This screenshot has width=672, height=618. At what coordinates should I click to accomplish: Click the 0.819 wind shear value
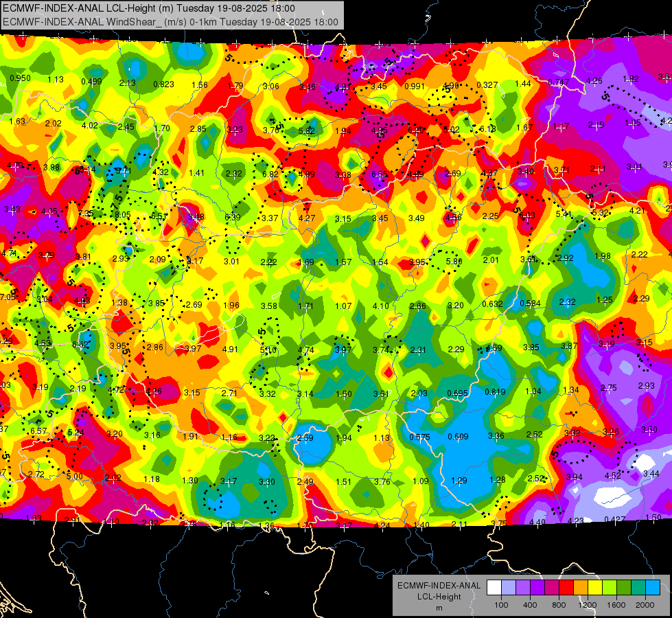[x=495, y=391]
